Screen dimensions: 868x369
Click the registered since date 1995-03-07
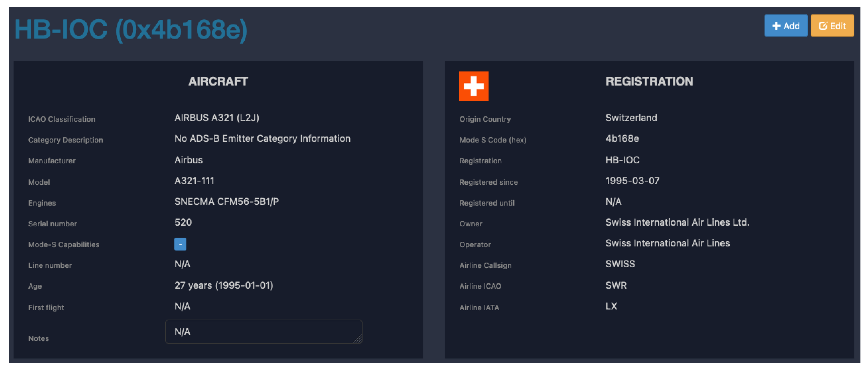pyautogui.click(x=632, y=181)
